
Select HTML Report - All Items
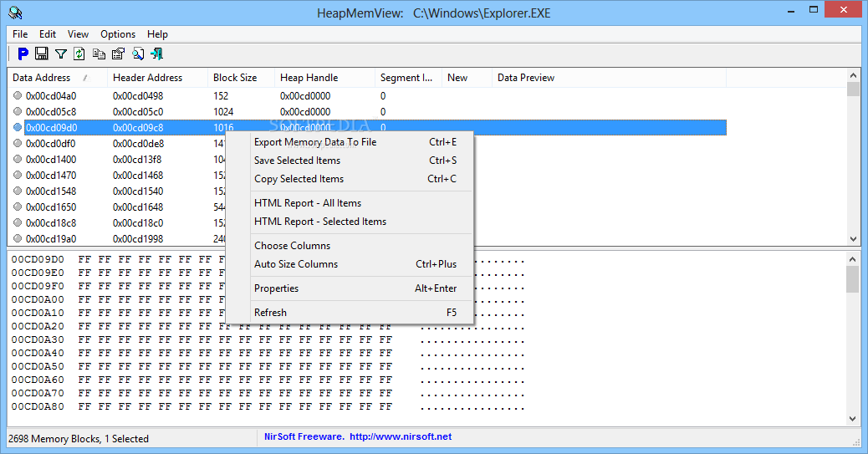click(350, 203)
